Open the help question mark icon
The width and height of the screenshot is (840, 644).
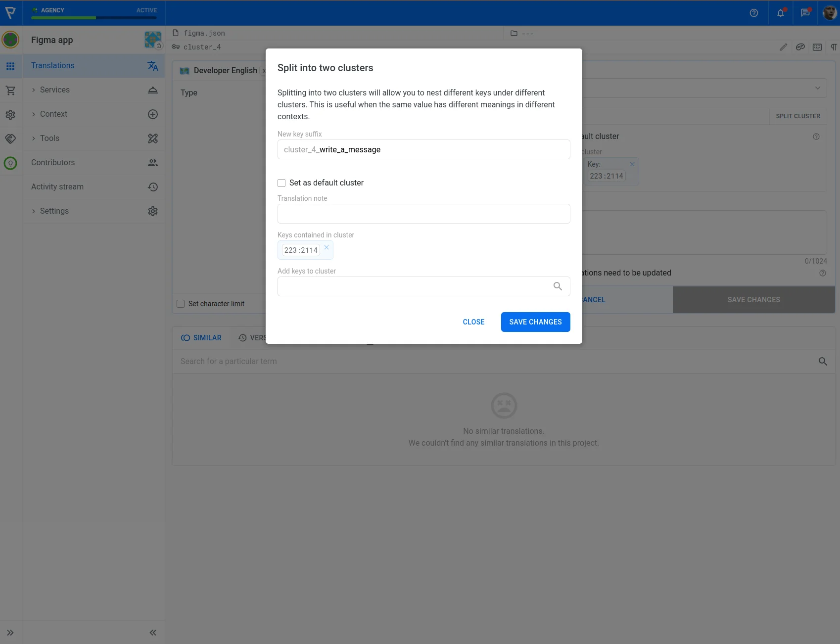[753, 13]
